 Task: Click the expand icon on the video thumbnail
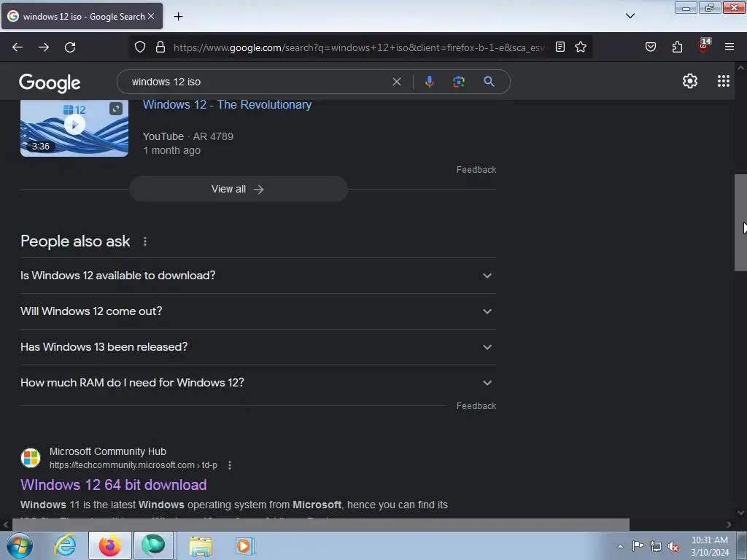point(116,109)
